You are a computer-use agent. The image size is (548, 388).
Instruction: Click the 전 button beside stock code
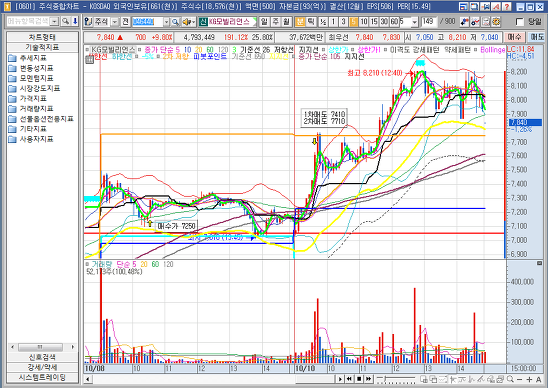125,22
